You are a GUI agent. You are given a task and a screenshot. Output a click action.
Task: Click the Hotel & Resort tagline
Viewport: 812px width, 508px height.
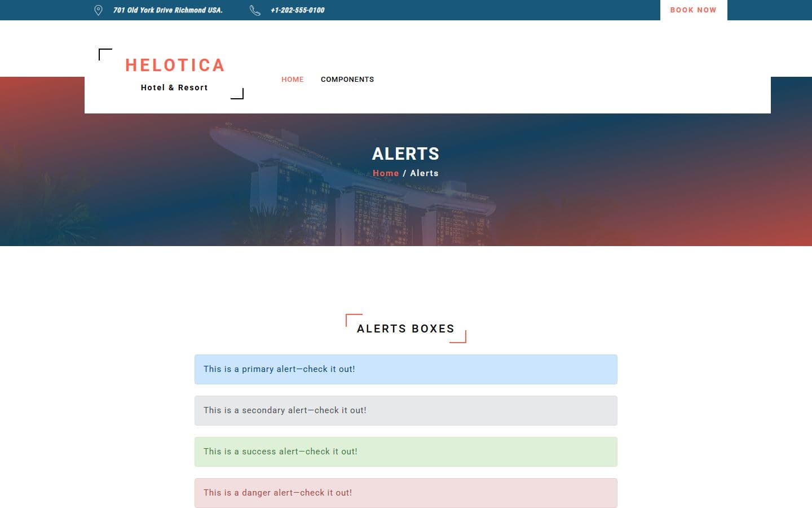click(x=174, y=87)
